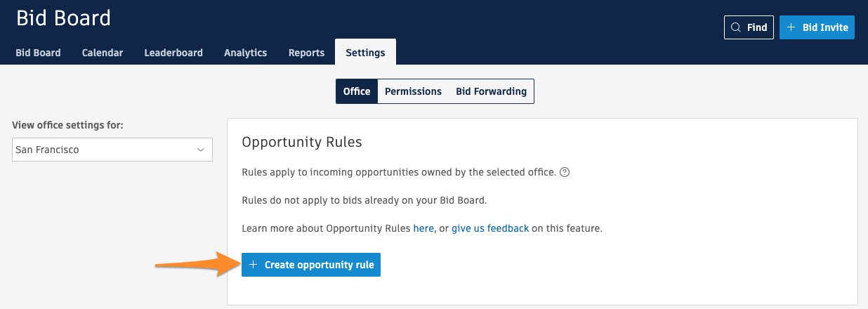868x309 pixels.
Task: Switch to the Office settings section
Action: pyautogui.click(x=357, y=91)
